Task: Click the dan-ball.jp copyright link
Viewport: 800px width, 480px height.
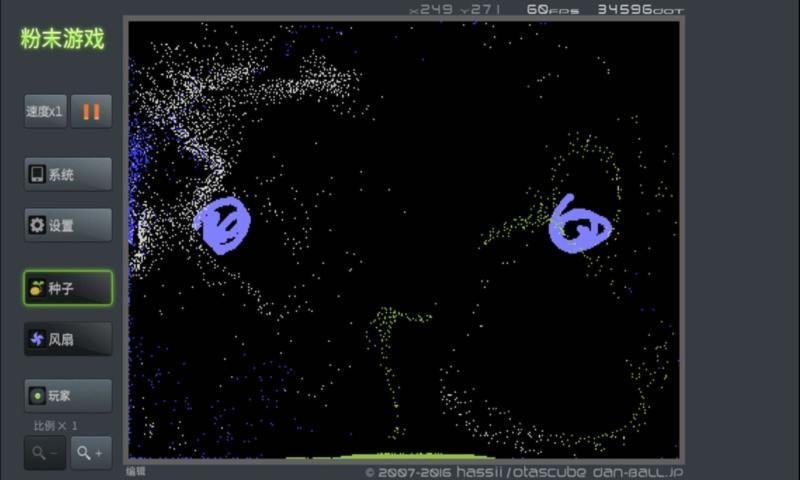Action: [x=638, y=472]
